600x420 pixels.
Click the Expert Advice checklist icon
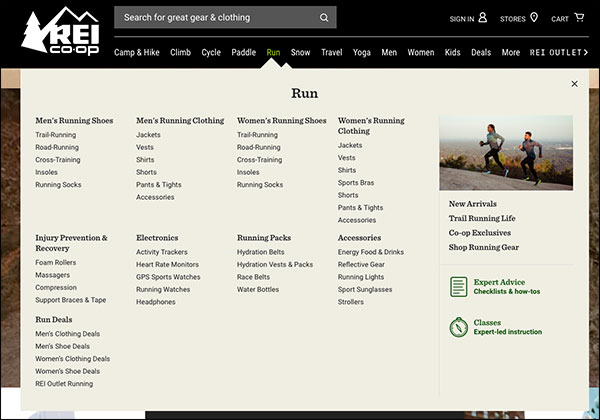[458, 287]
